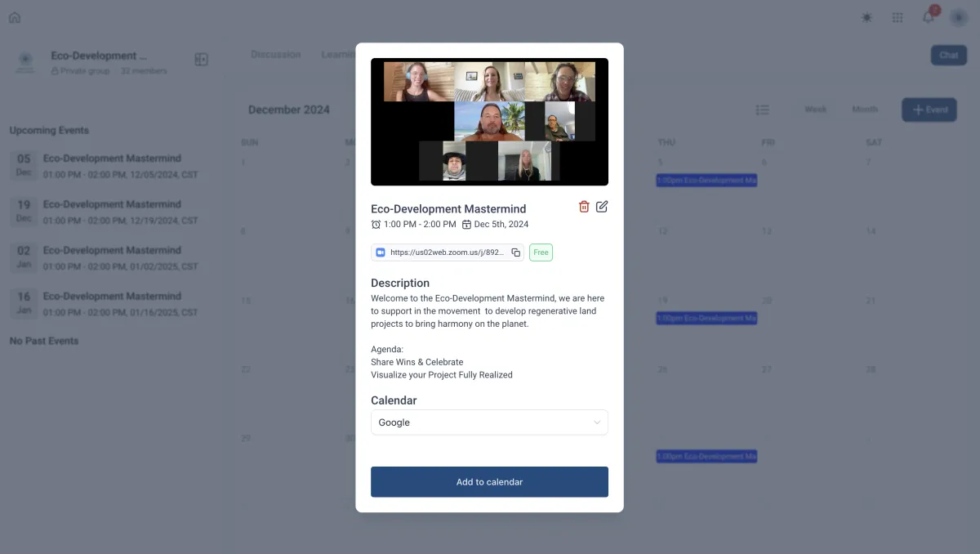Click the event time 1:00 PM - 2:00 PM

point(420,224)
